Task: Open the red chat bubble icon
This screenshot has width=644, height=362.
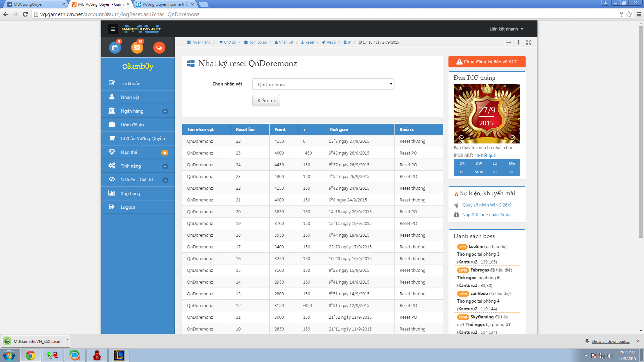Action: (159, 48)
